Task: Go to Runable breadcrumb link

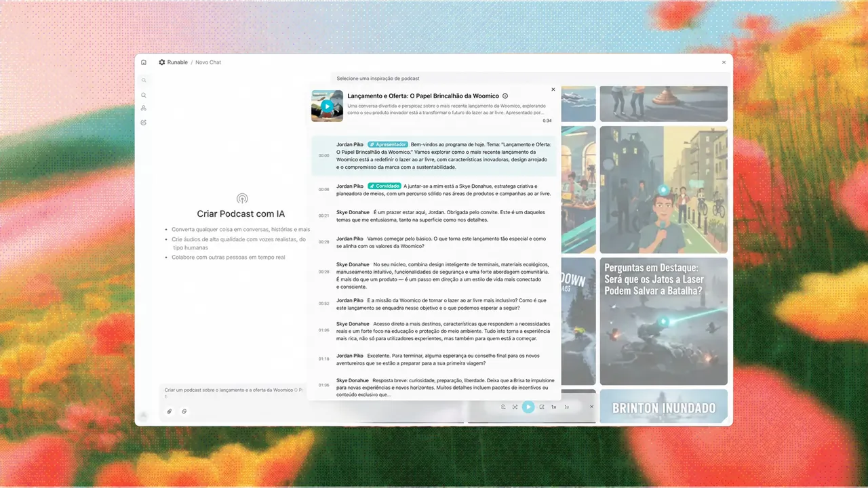Action: [x=177, y=62]
